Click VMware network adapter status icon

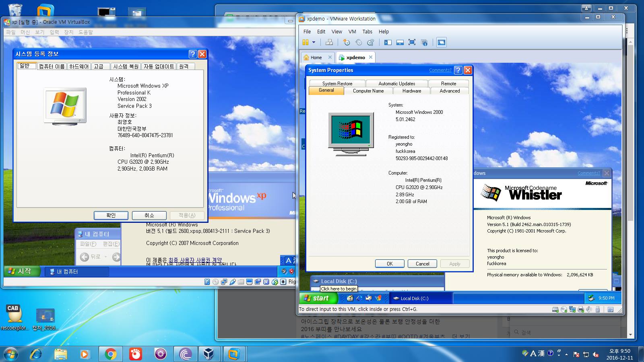[x=572, y=309]
